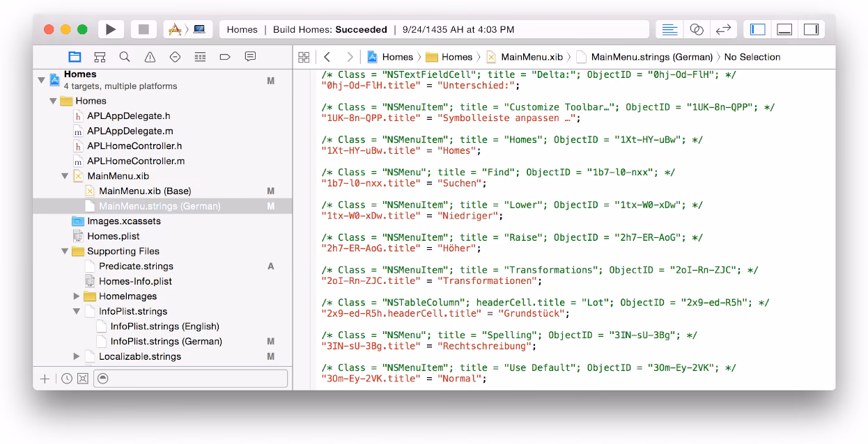Click the filter icon inside the filter field
Viewport: 868px width, 444px height.
pyautogui.click(x=103, y=379)
